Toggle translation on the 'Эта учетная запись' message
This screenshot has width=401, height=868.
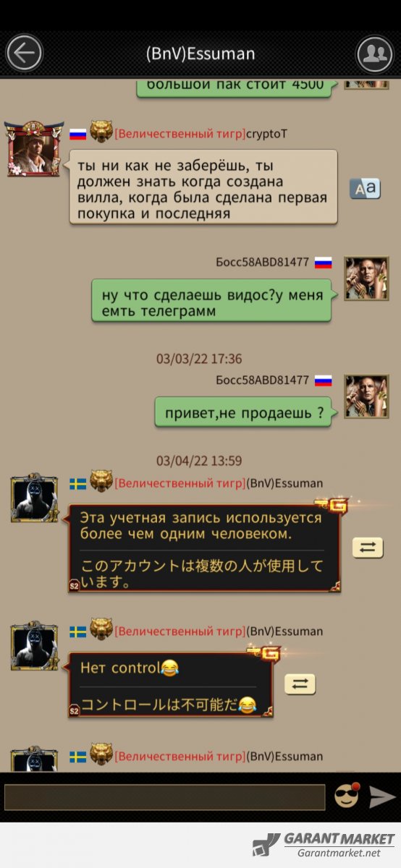pyautogui.click(x=368, y=548)
